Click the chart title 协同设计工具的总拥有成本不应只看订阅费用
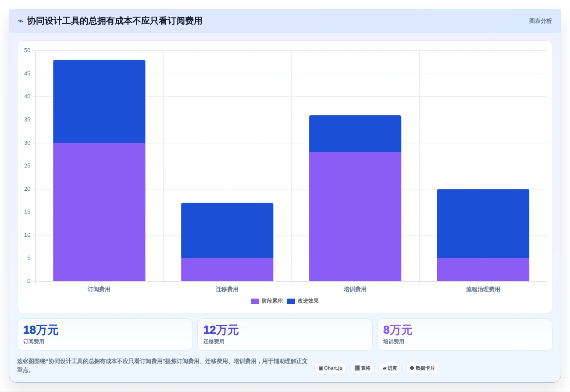The width and height of the screenshot is (570, 392). [115, 21]
